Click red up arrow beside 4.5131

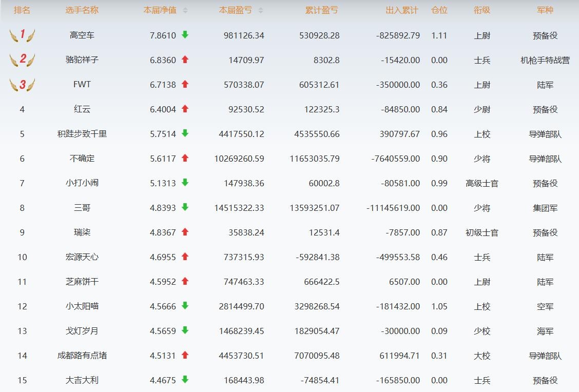185,355
